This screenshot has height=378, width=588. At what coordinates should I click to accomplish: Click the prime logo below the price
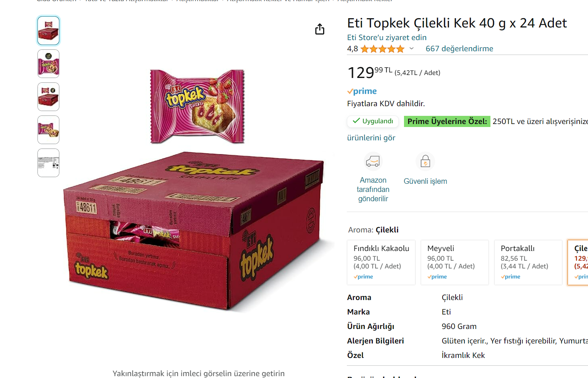coord(362,91)
